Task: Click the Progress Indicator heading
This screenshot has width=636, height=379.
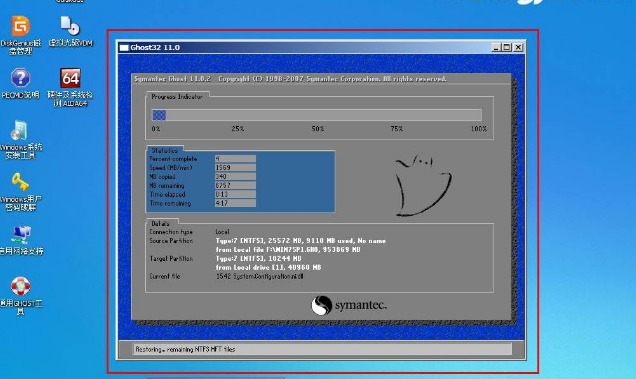Action: pos(177,97)
